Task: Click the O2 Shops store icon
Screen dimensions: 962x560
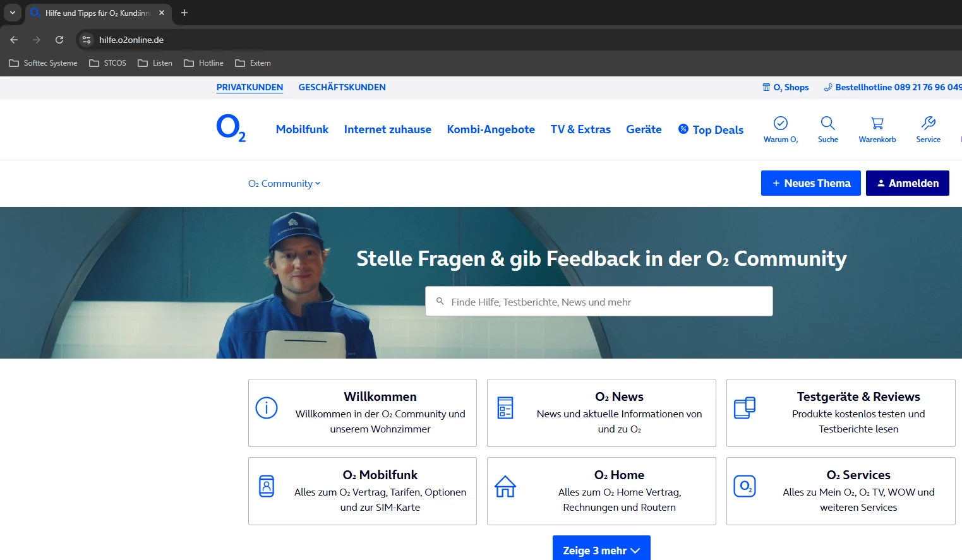Action: pyautogui.click(x=766, y=87)
